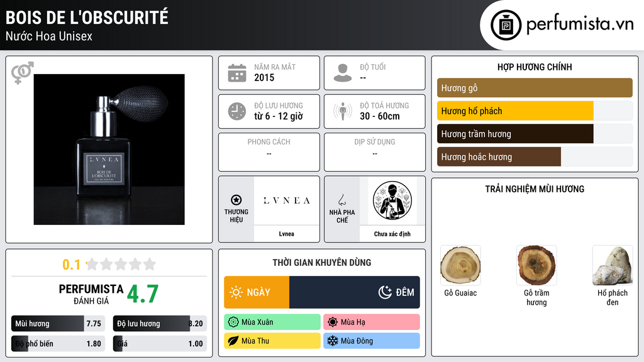Select the Mùa Đông season chip
Image resolution: width=644 pixels, height=362 pixels.
coord(372,341)
